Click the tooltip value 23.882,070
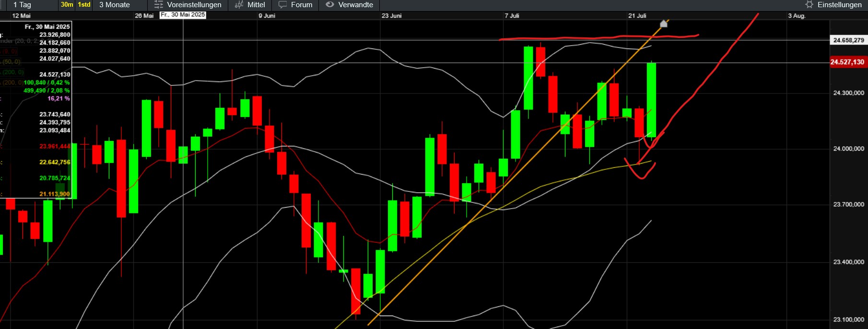Screen dimensions: 868x329 [55, 50]
